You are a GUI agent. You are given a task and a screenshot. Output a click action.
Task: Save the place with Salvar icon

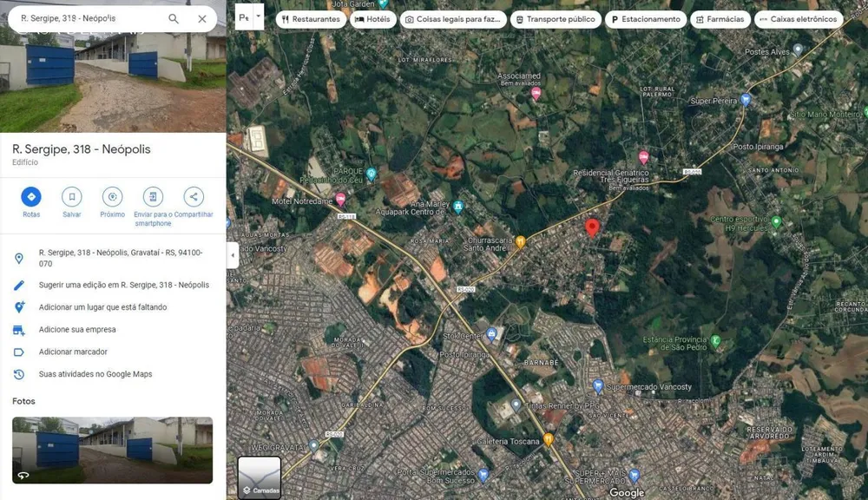(x=71, y=196)
